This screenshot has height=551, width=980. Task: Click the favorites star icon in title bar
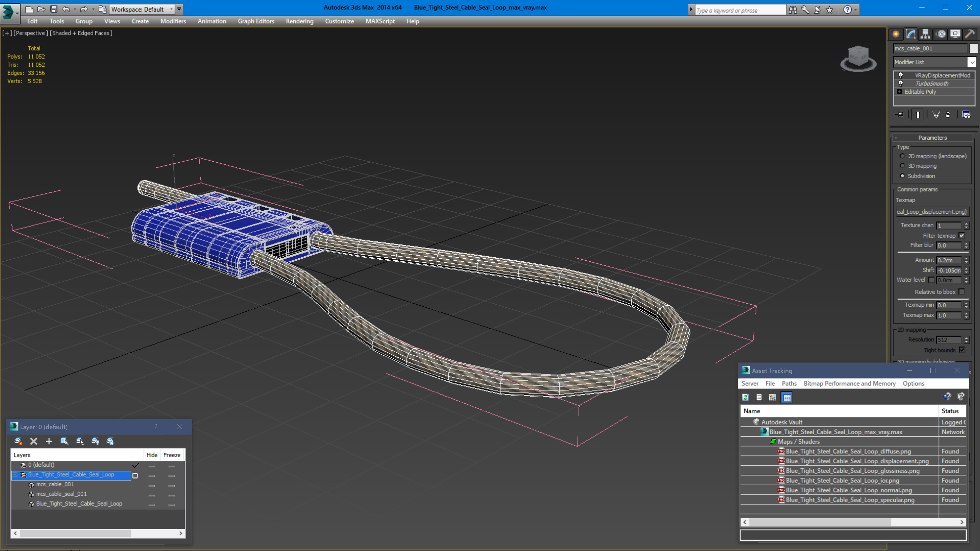pyautogui.click(x=830, y=10)
